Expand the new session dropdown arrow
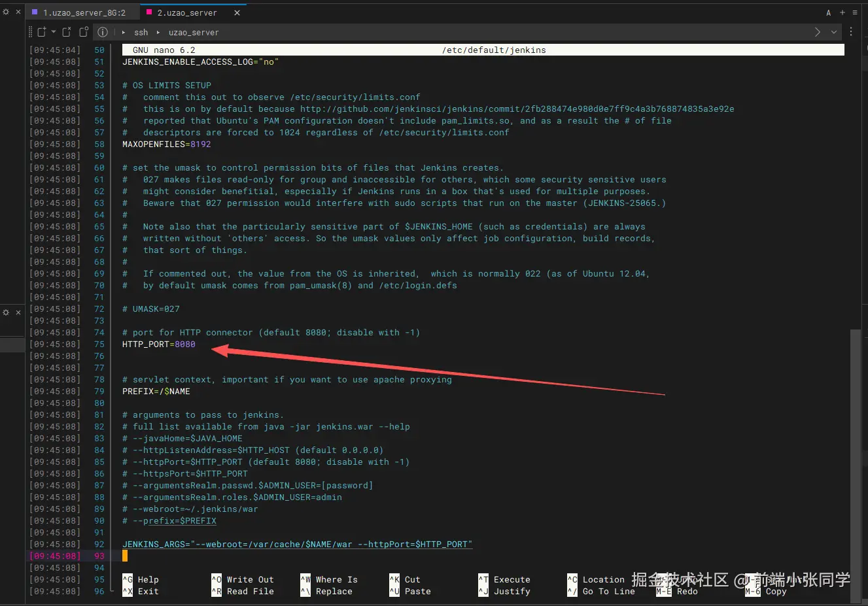The height and width of the screenshot is (606, 868). (x=54, y=32)
